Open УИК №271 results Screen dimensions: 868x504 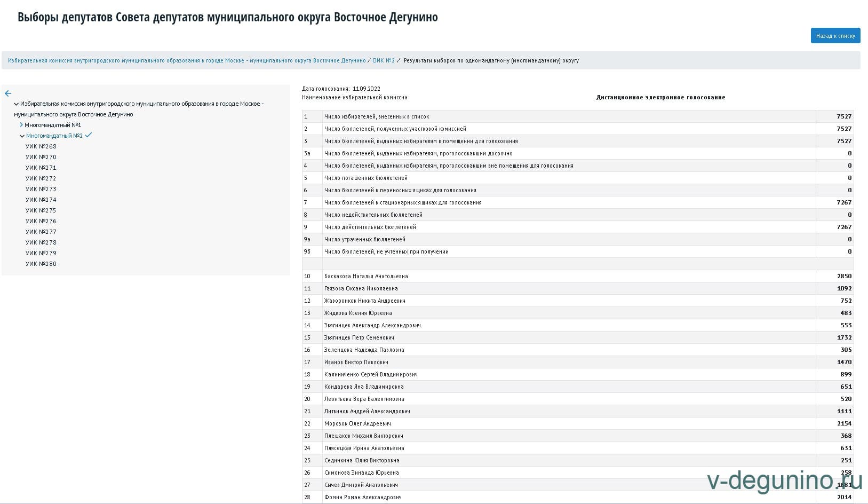(x=41, y=168)
